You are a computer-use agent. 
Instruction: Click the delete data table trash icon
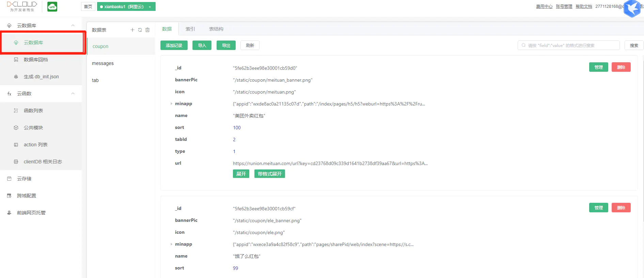pyautogui.click(x=147, y=30)
